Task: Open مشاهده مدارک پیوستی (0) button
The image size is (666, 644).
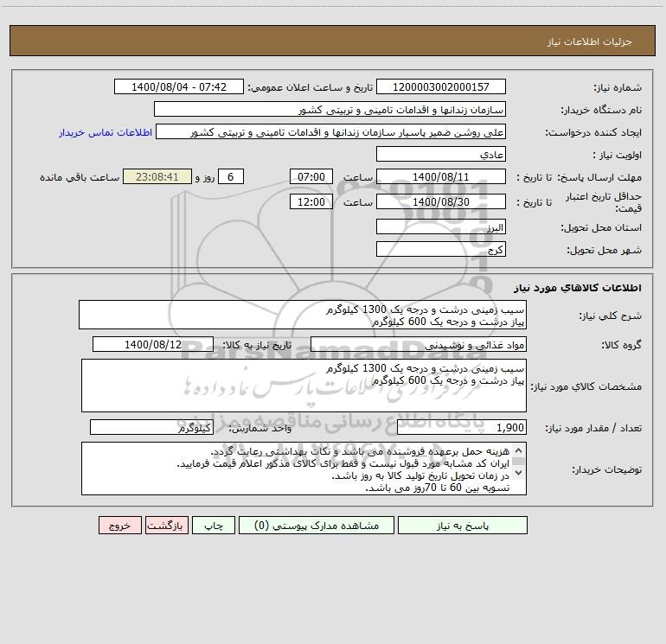Action: click(317, 526)
